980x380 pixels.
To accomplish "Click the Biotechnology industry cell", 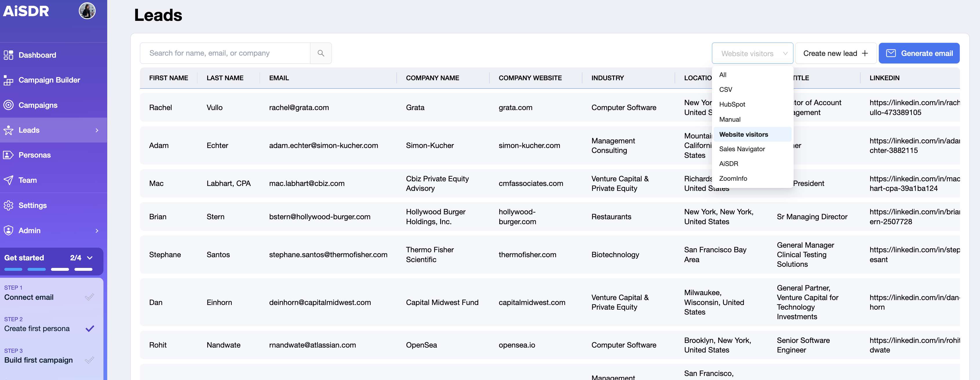I will coord(615,255).
